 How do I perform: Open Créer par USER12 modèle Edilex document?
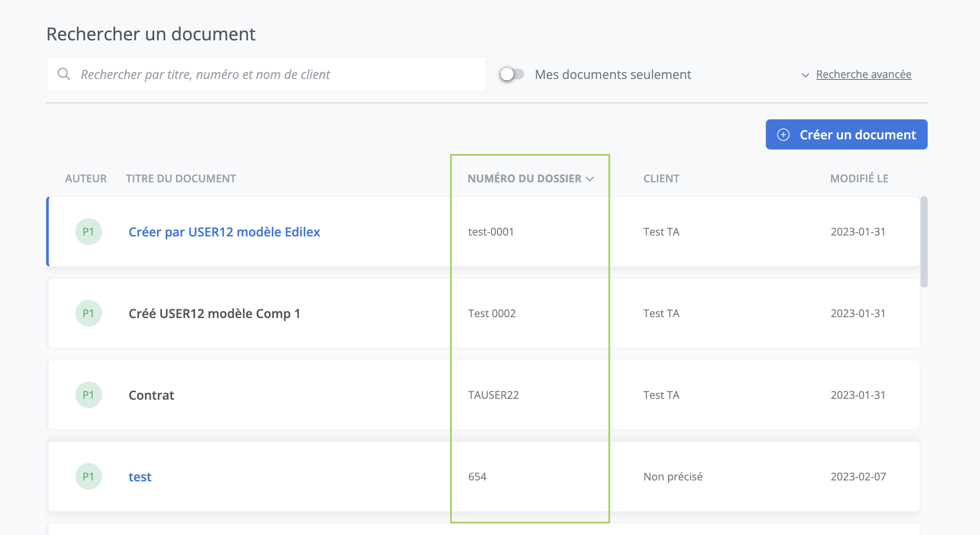224,232
